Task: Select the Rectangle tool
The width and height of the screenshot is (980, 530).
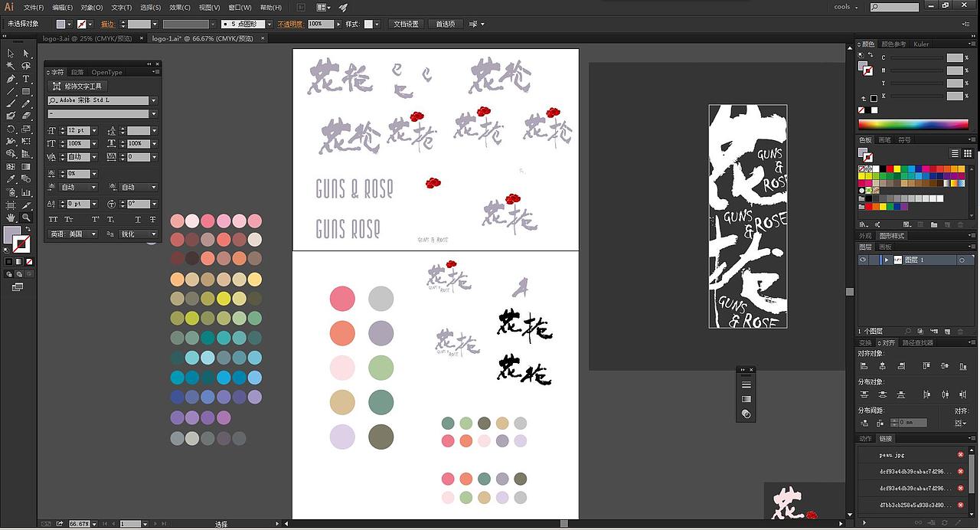Action: point(26,91)
